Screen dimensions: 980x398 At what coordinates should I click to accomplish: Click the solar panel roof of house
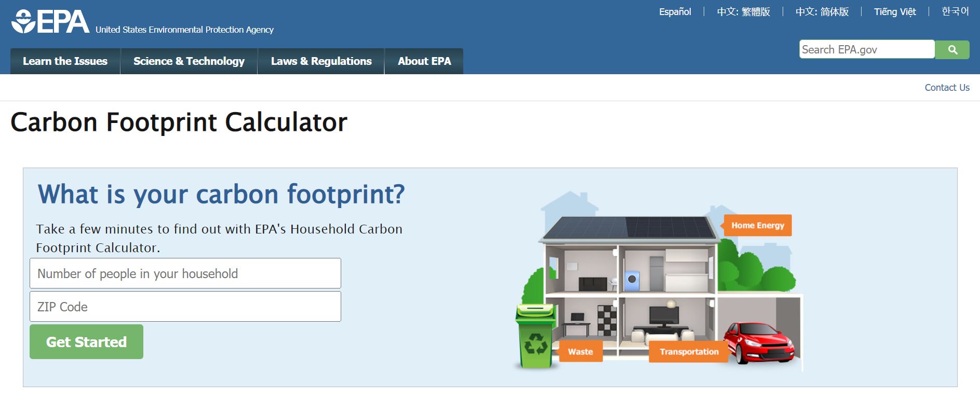click(628, 228)
